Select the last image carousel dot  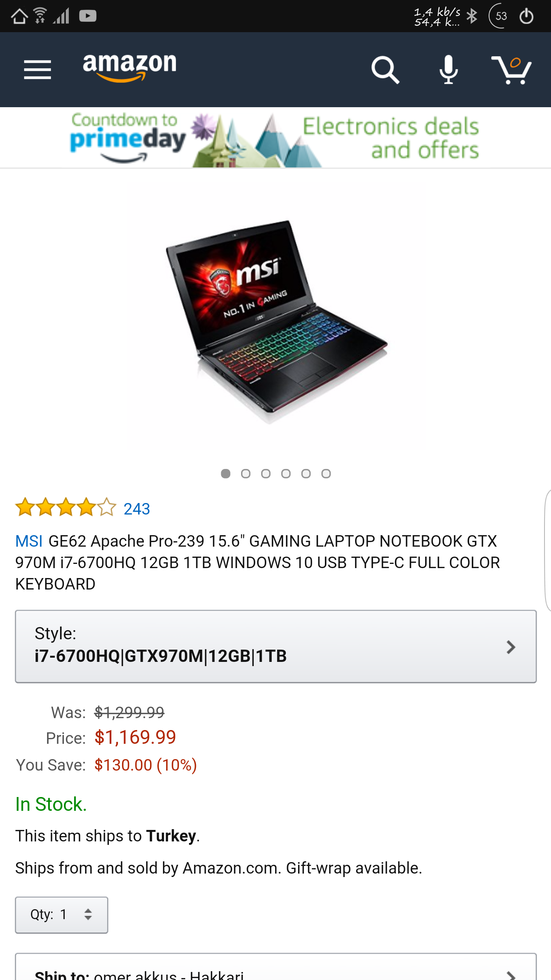(326, 474)
